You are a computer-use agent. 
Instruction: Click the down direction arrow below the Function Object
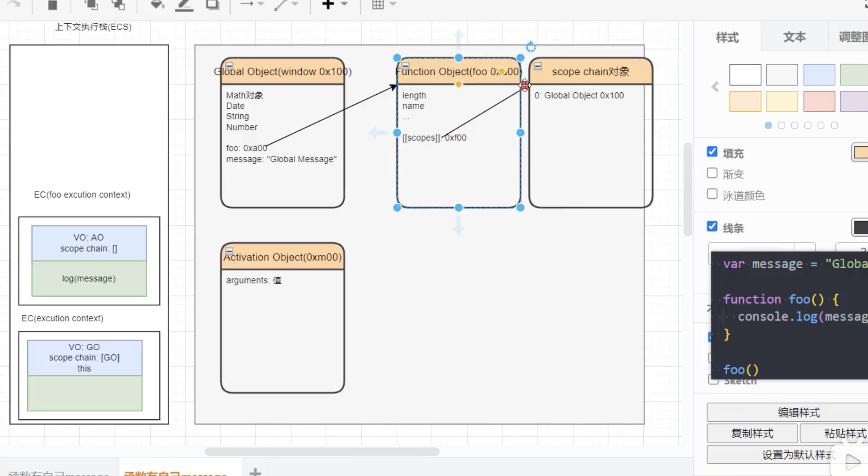458,225
